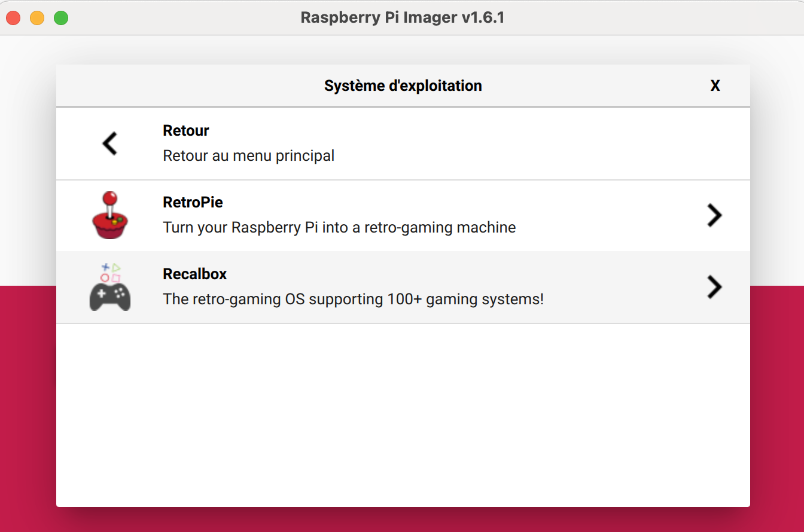Minimize the window with the yellow button
804x532 pixels.
point(37,18)
